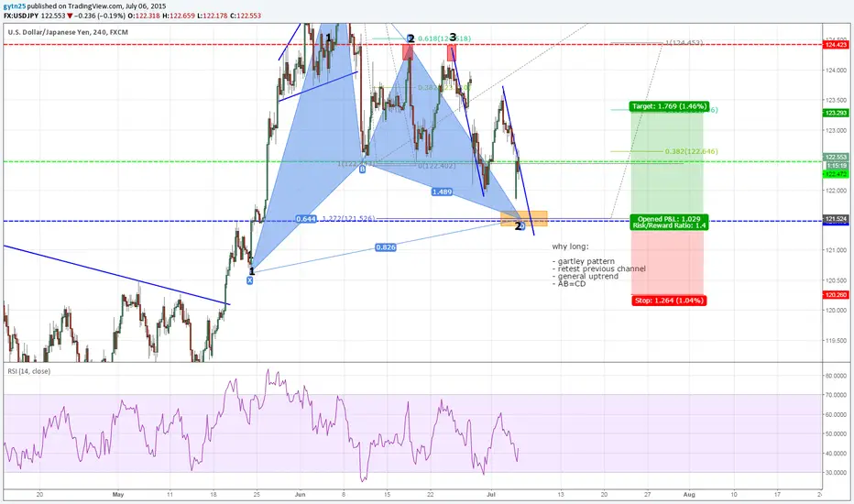This screenshot has width=854, height=504.
Task: Click the red Stop 1.264 (1.04%) label
Action: coord(670,301)
